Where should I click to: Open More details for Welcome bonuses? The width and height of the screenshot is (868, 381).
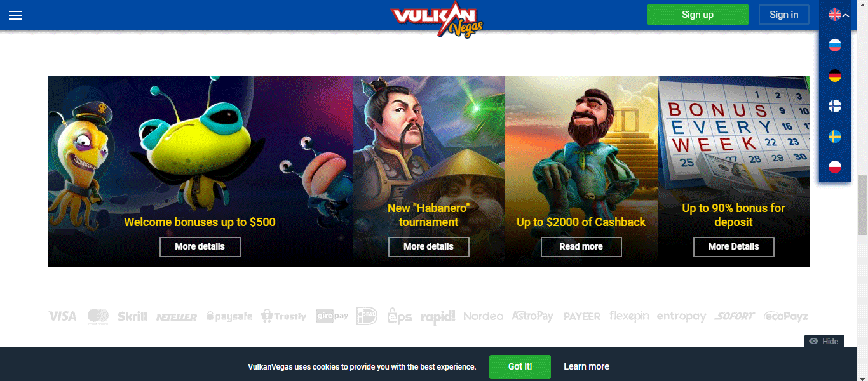click(x=200, y=246)
